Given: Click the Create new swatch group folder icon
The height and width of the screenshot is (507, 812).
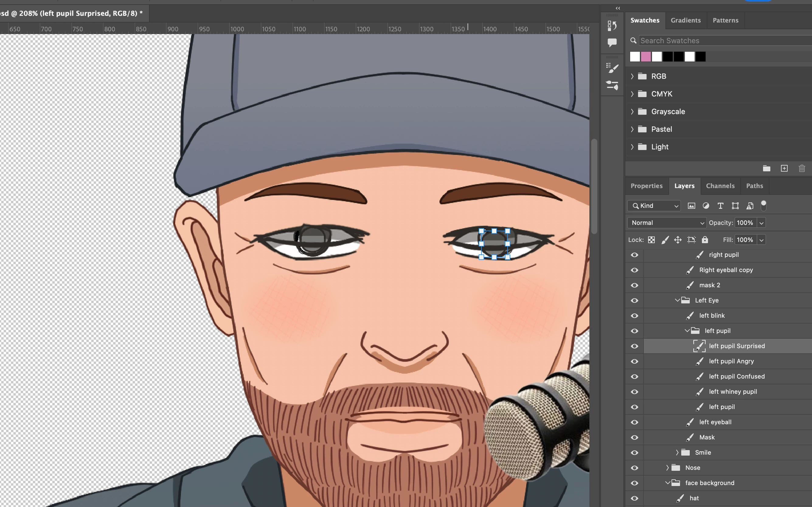Looking at the screenshot, I should click(766, 168).
